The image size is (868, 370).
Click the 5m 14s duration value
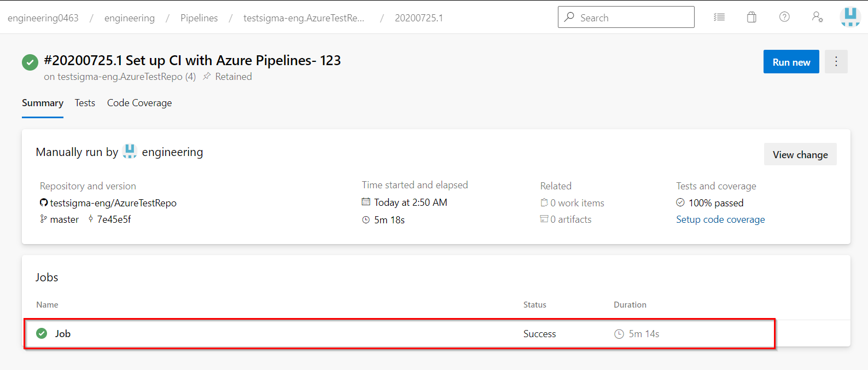pos(644,334)
